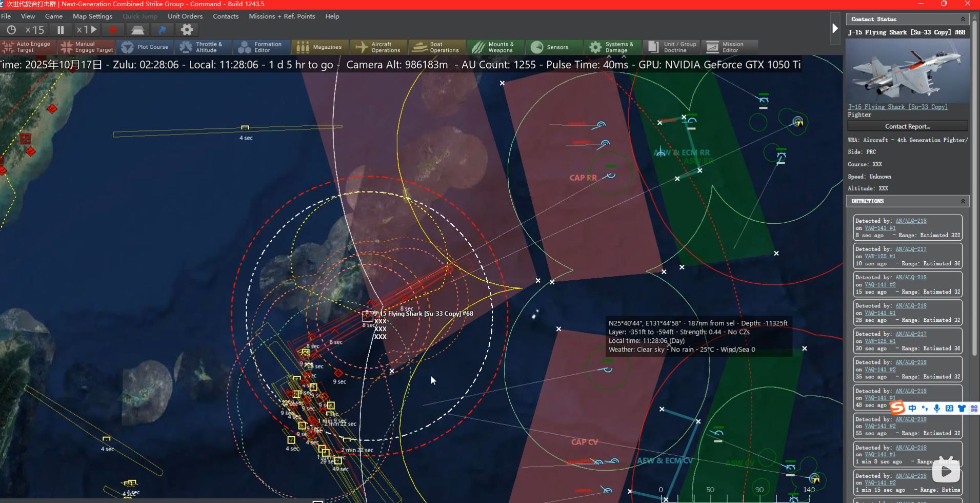Collapse the right side panel arrow
The width and height of the screenshot is (980, 503).
(x=835, y=29)
